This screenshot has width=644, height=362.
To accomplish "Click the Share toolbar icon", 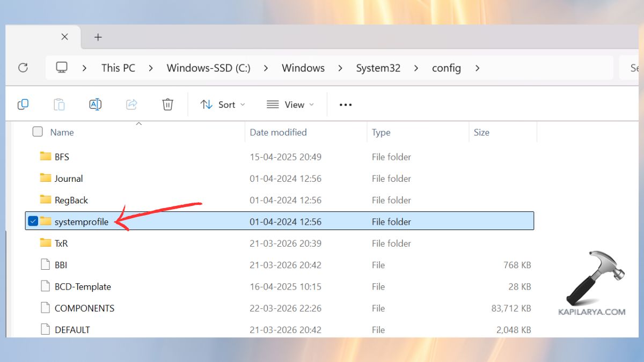I will tap(131, 104).
